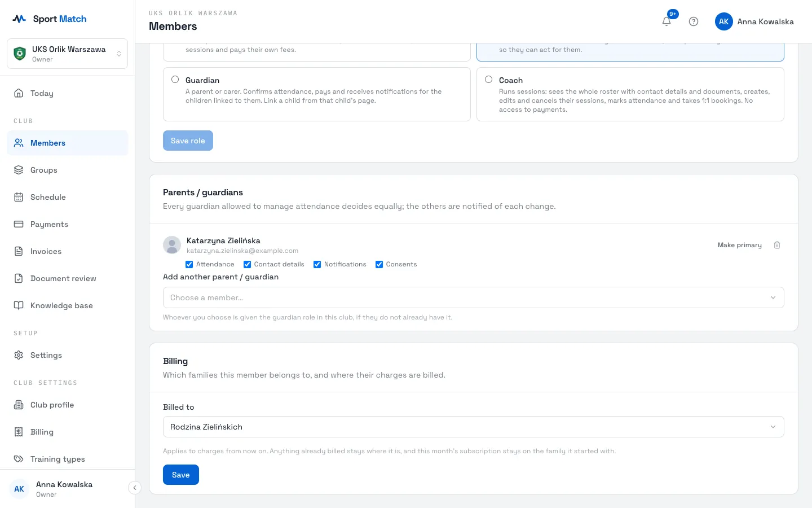Viewport: 812px width, 508px height.
Task: Open the notifications bell
Action: (x=667, y=21)
